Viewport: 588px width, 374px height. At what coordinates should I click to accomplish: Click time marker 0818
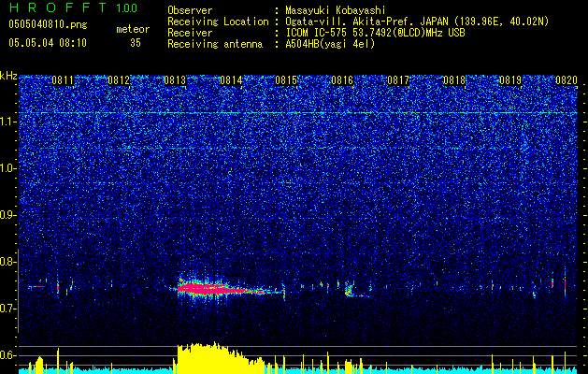tap(454, 80)
